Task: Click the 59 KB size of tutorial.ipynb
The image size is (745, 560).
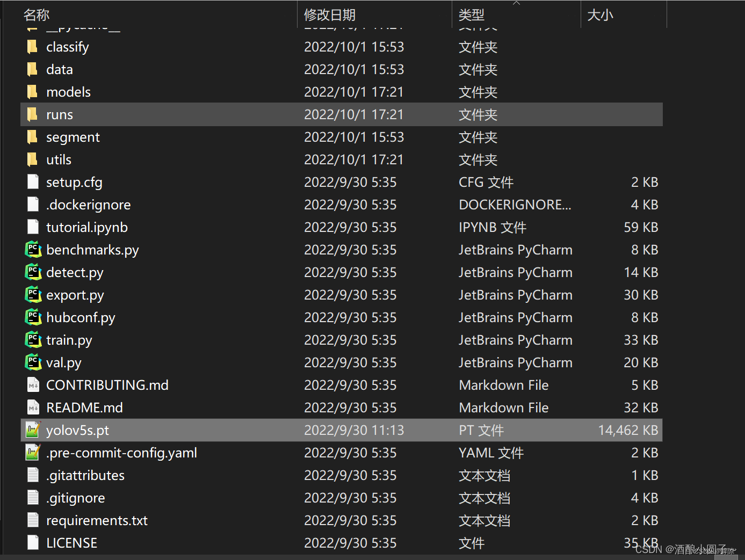Action: (x=641, y=227)
